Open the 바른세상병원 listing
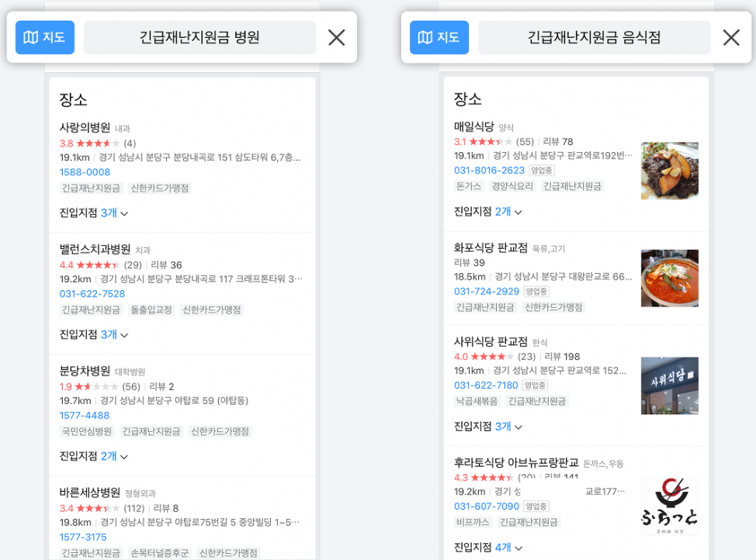 90,493
